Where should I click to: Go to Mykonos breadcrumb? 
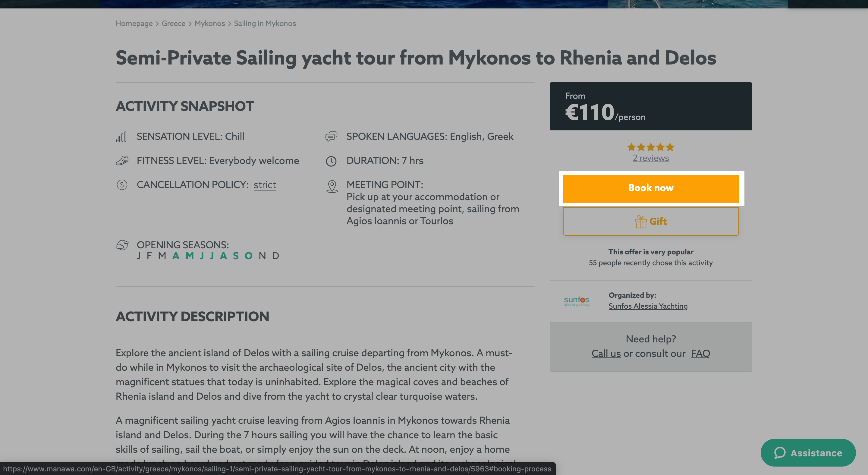(209, 23)
